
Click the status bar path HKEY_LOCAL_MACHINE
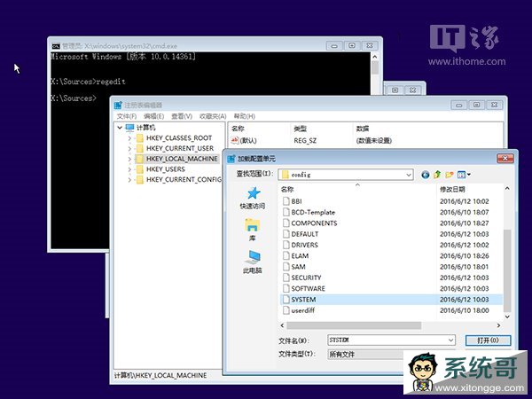click(160, 375)
